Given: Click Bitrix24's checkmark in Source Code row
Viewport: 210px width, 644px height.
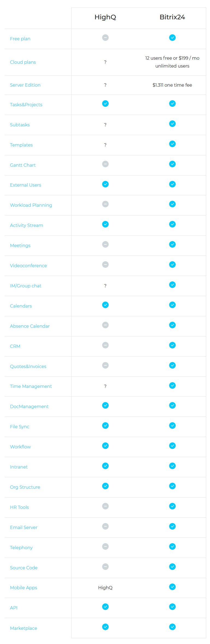Looking at the screenshot, I should coord(172,567).
